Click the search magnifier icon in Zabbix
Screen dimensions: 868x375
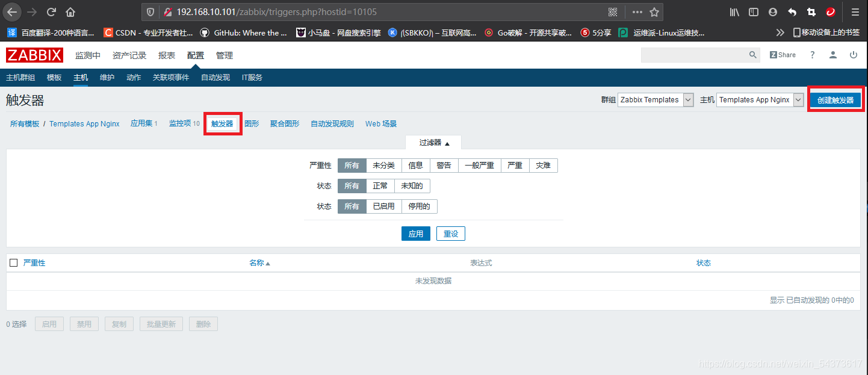click(753, 55)
